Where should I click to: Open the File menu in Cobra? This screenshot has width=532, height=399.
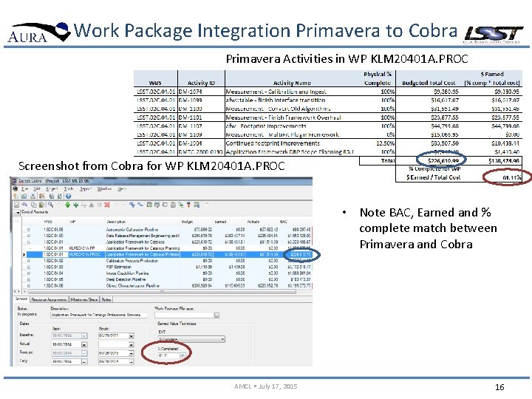(x=25, y=189)
